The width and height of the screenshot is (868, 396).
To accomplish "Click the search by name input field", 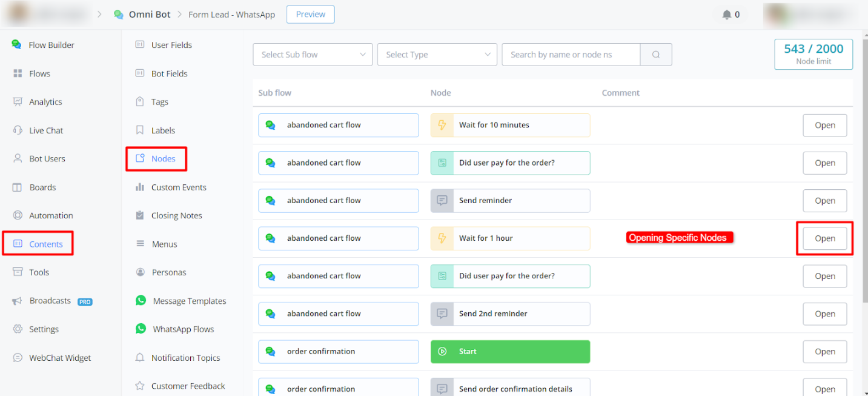I will click(x=571, y=55).
